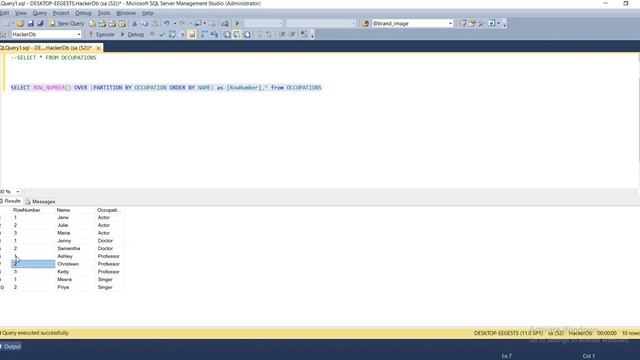This screenshot has height=360, width=640.
Task: Click the Analysis Services MDX Query icon
Action: pos(102,23)
